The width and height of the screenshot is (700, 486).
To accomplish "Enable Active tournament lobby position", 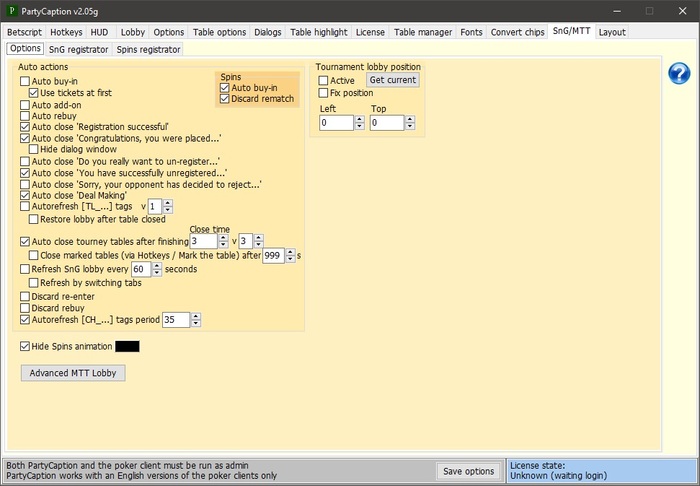I will click(x=323, y=80).
